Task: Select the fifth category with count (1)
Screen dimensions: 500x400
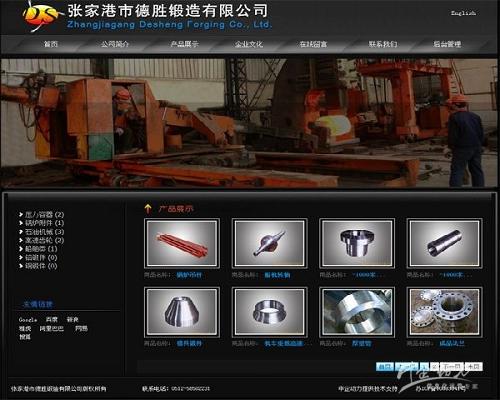Action: [x=41, y=249]
